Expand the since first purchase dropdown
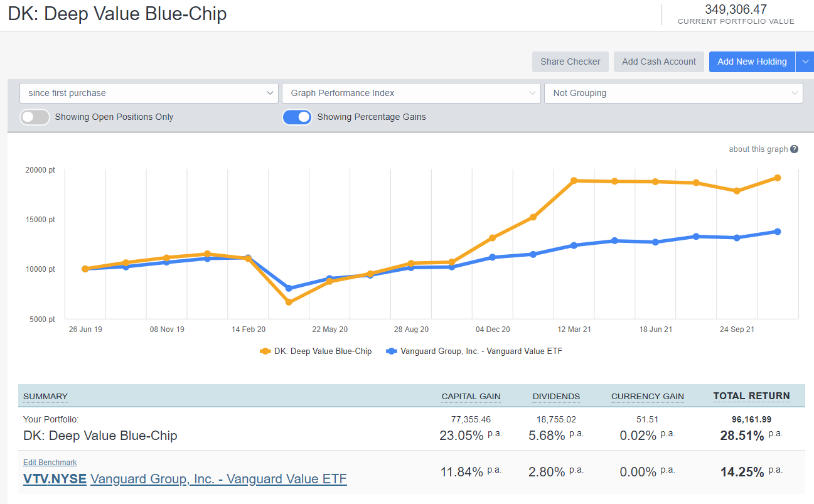 click(149, 93)
